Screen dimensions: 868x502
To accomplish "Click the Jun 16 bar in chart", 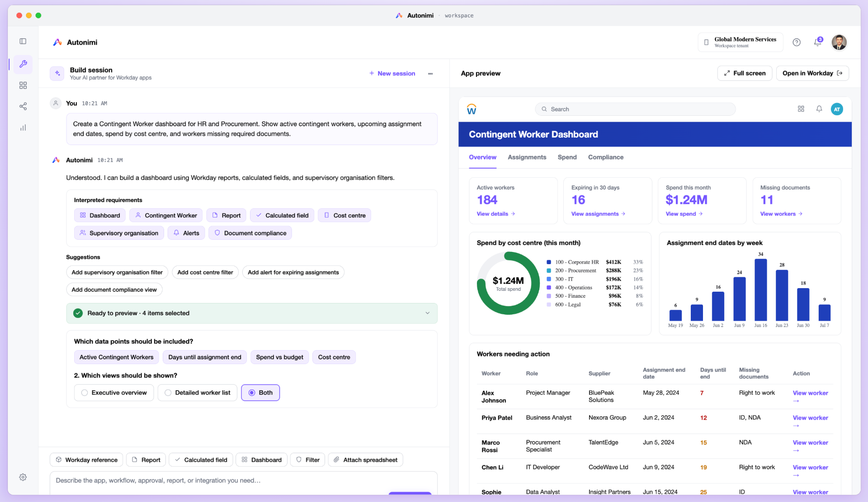I will tap(760, 290).
